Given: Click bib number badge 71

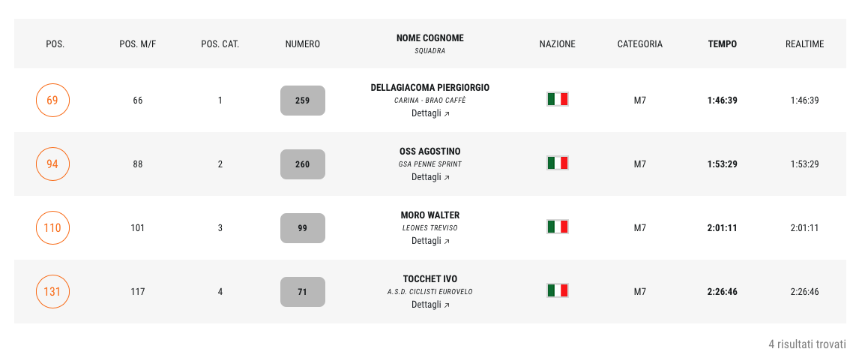Looking at the screenshot, I should [303, 291].
